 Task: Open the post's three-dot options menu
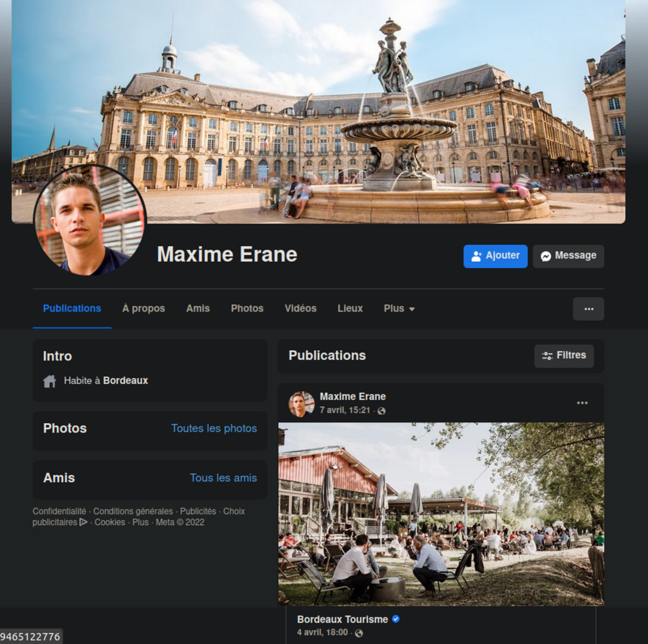(x=582, y=403)
